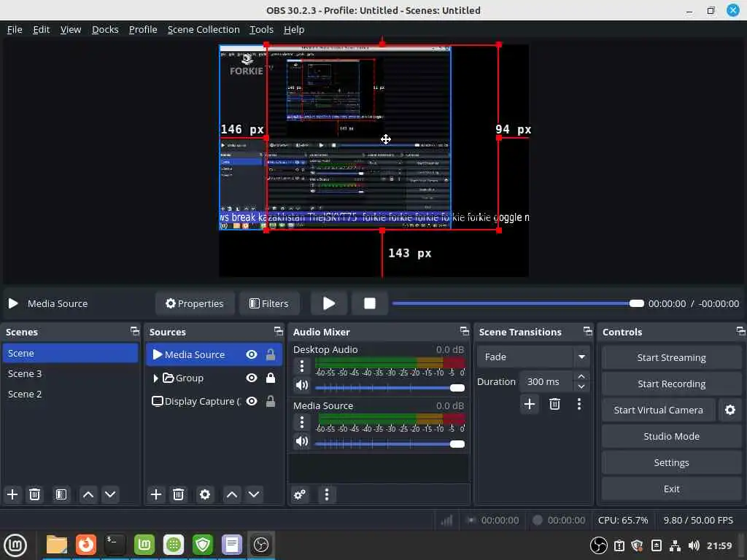Remove selected scene with Scenes trash icon
The height and width of the screenshot is (560, 747).
pyautogui.click(x=34, y=494)
